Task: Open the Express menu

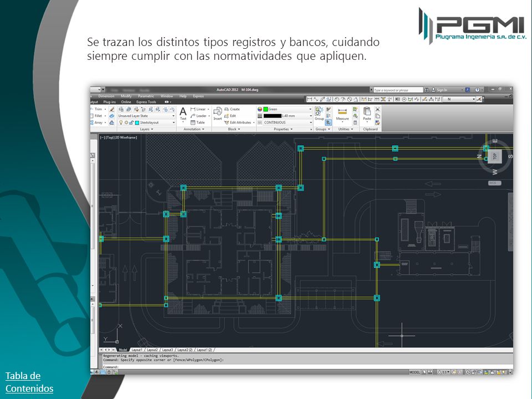Action: point(198,96)
